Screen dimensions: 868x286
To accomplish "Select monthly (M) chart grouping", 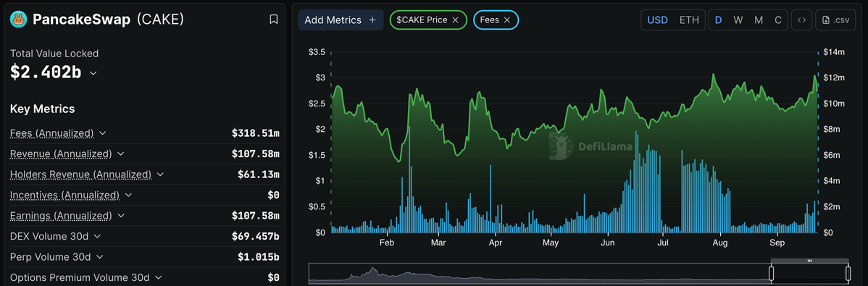I will [x=759, y=20].
